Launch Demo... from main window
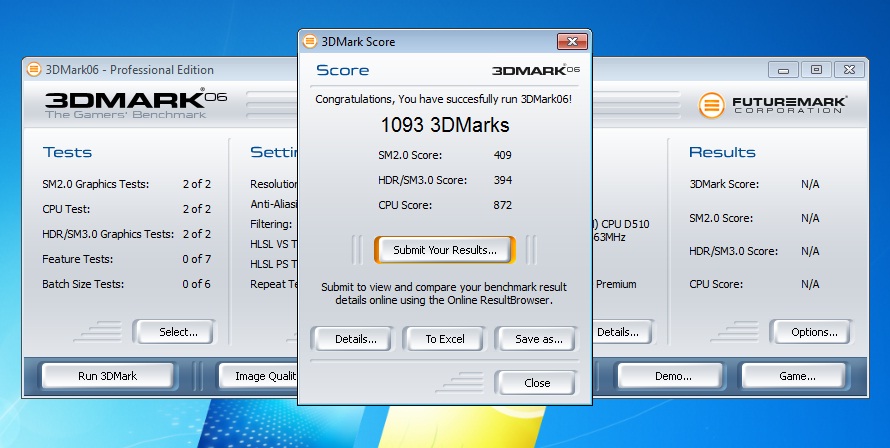 click(x=673, y=376)
